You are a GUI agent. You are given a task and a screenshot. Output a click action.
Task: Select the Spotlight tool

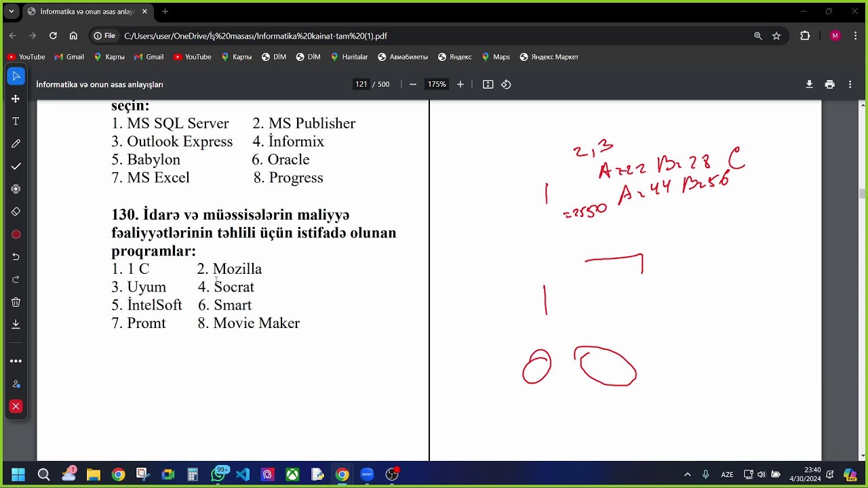coord(16,189)
